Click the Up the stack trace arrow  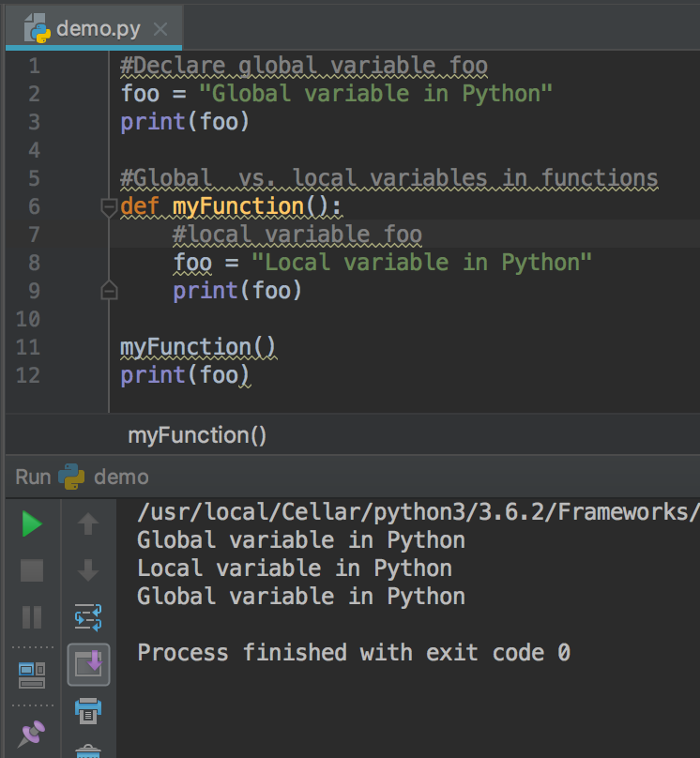[x=88, y=524]
